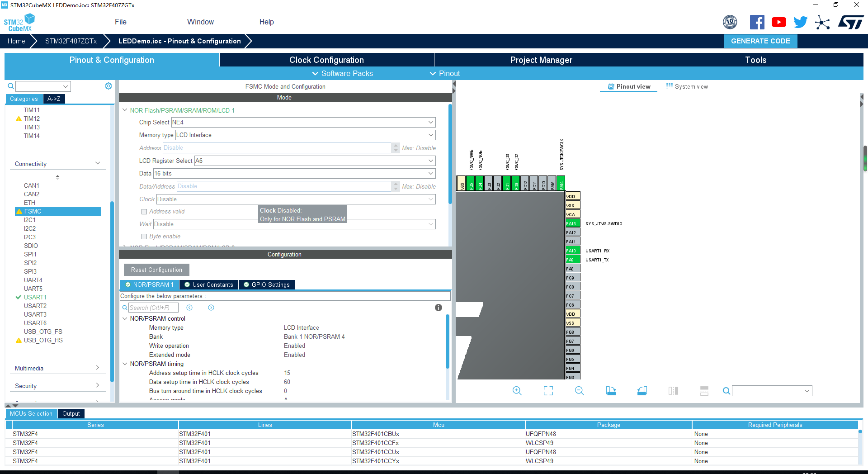
Task: Fit the chip to the pinout view
Action: tap(548, 391)
